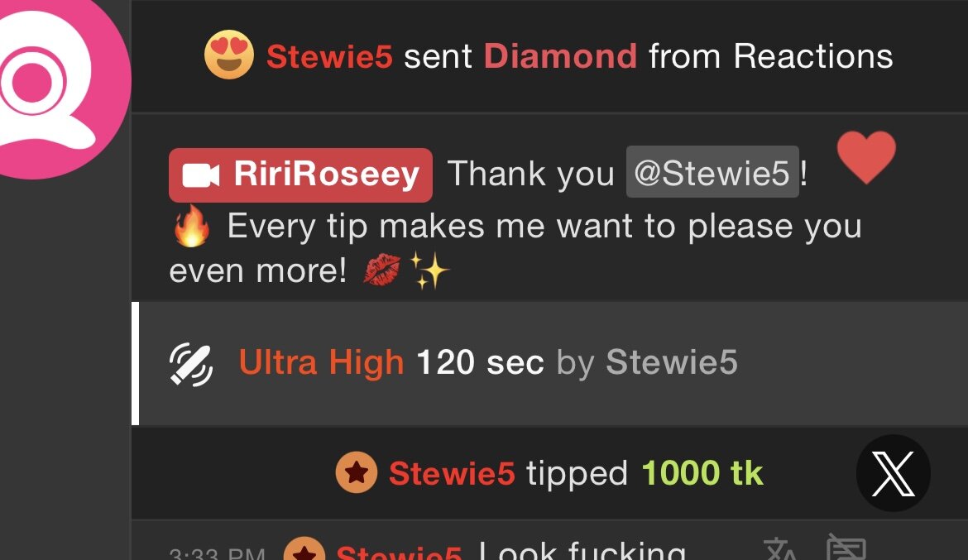Click Stewie5 name in Ultra High row
968x560 pixels.
pyautogui.click(x=672, y=361)
